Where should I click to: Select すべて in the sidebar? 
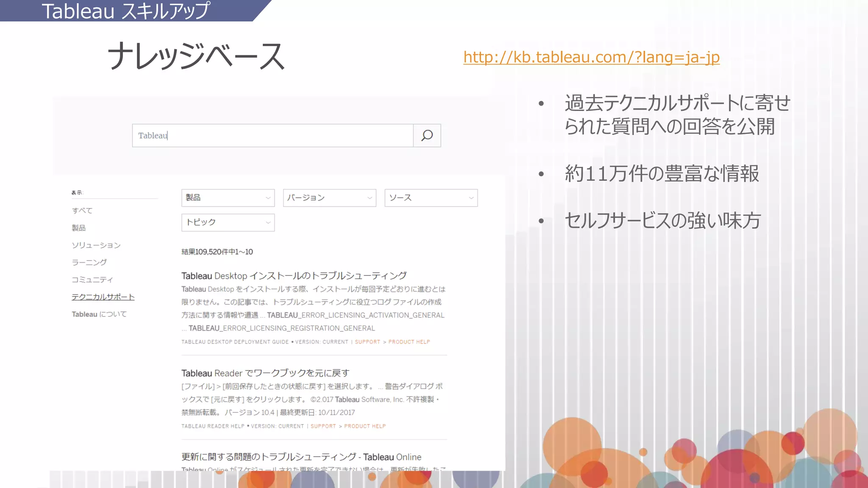[82, 211]
